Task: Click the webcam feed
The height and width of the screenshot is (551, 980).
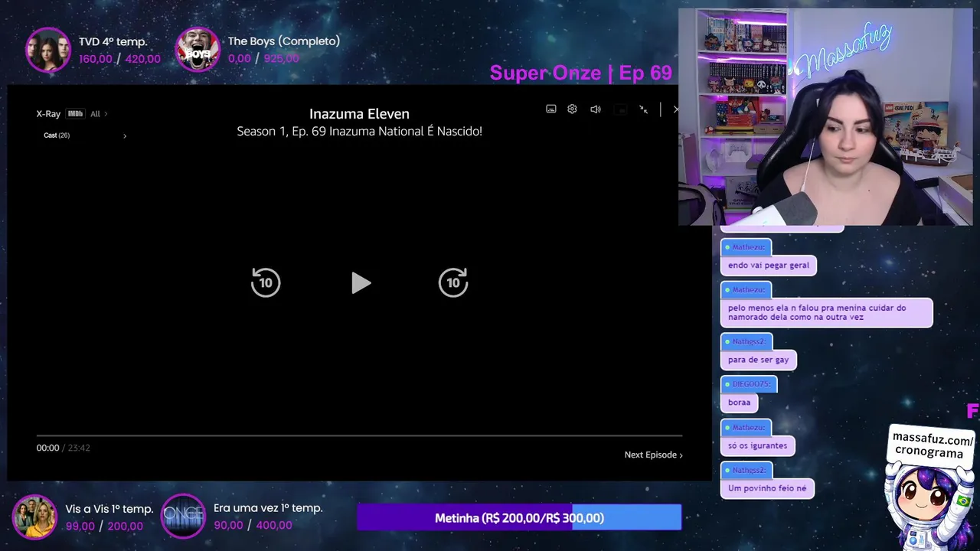Action: [x=825, y=117]
